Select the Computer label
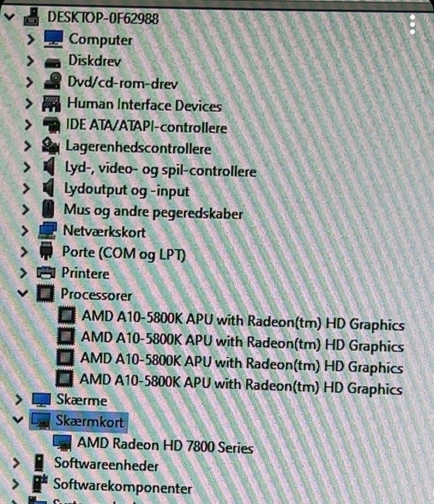Viewport: 434px width, 504px height. point(101,40)
